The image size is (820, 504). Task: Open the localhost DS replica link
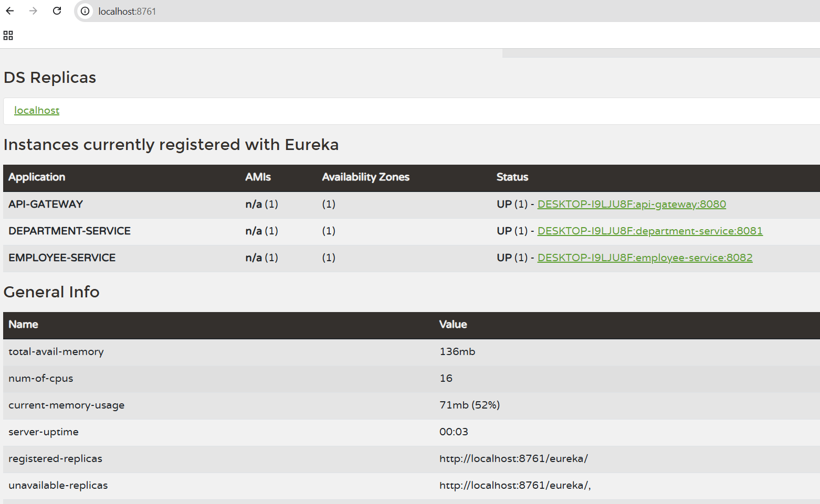point(37,111)
